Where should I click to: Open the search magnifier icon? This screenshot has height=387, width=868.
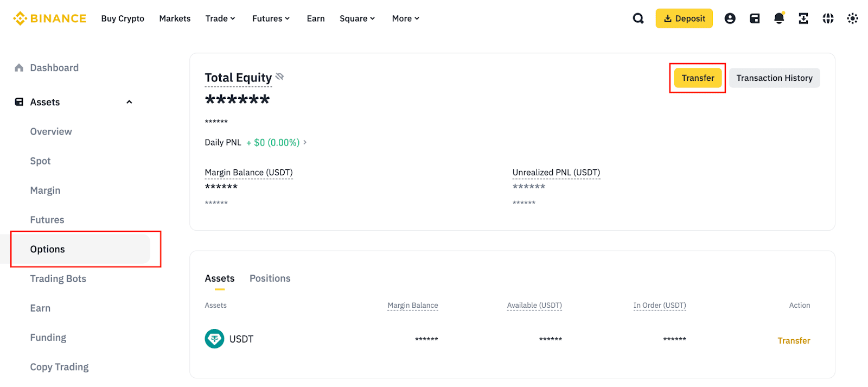pos(639,18)
